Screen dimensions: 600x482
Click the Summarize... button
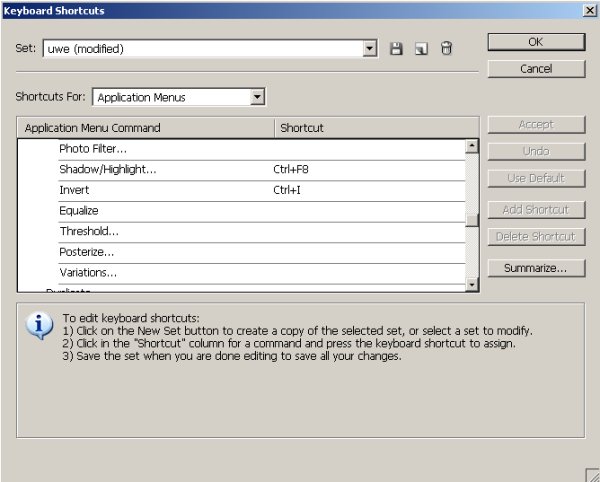[536, 268]
